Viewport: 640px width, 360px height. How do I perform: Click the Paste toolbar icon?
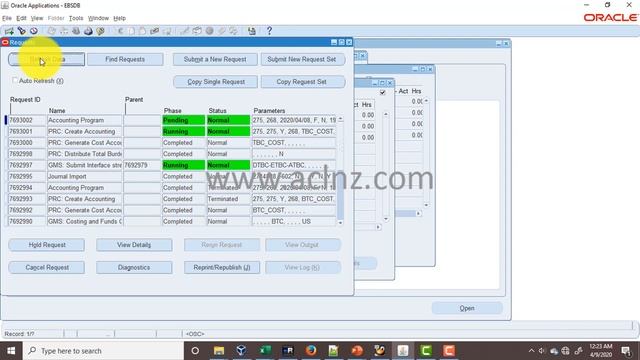(x=142, y=31)
